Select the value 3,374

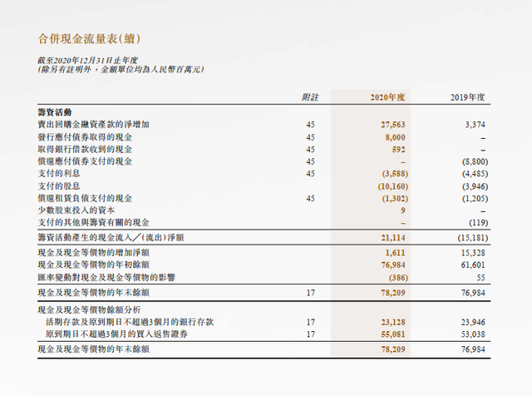click(x=475, y=125)
